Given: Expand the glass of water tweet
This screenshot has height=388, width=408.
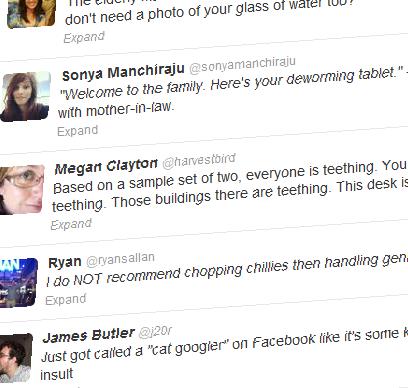Looking at the screenshot, I should pyautogui.click(x=84, y=37).
